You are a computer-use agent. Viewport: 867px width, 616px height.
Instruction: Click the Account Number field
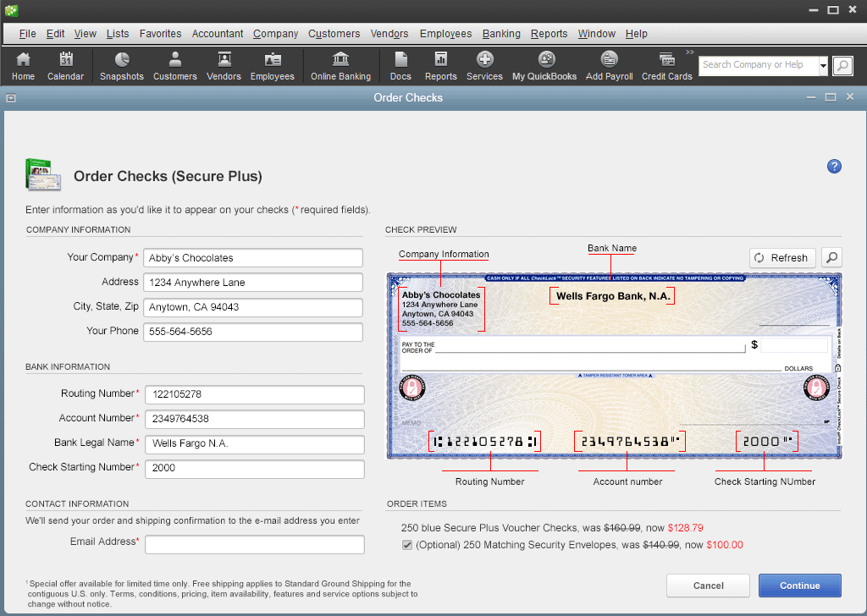point(254,419)
